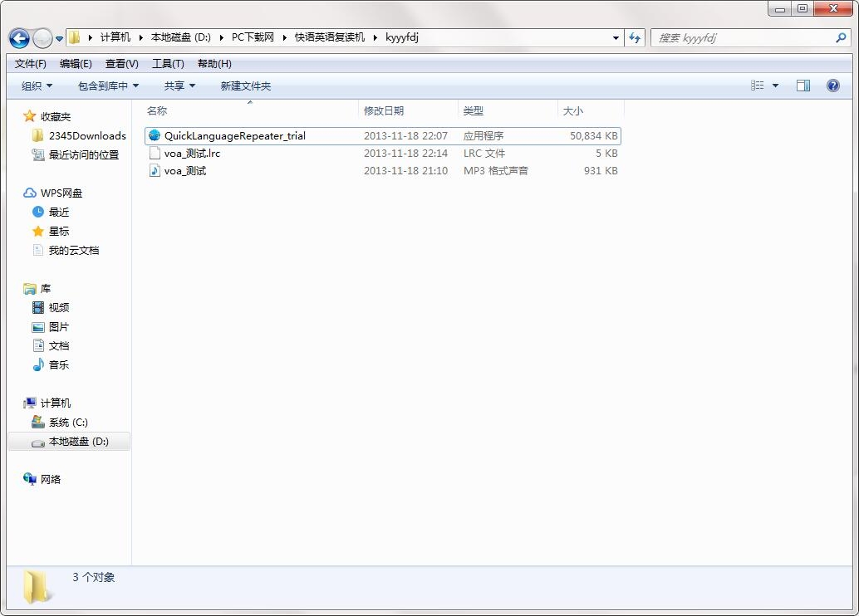Screen dimensions: 859x616
Task: Click LRC 文件 type cell
Action: tap(483, 154)
